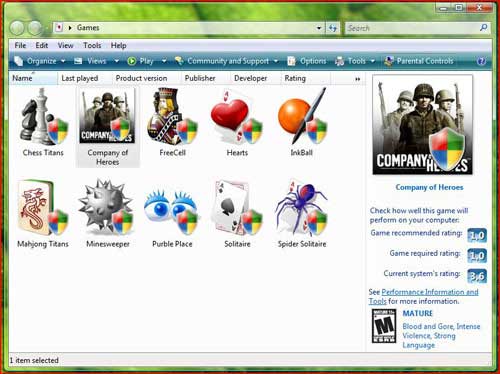Open the Views dropdown arrow

point(117,61)
